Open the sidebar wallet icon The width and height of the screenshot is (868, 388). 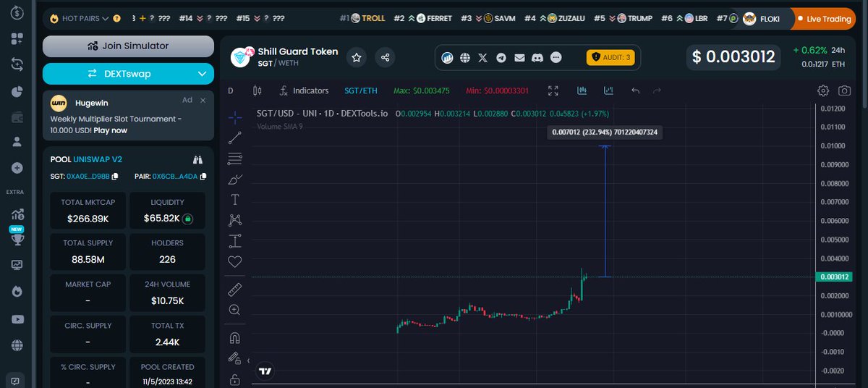click(x=17, y=117)
